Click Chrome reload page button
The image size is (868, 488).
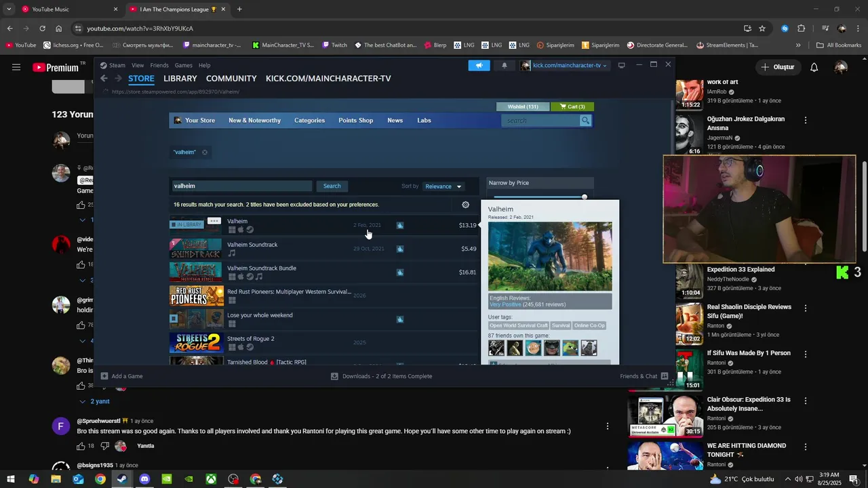[42, 28]
